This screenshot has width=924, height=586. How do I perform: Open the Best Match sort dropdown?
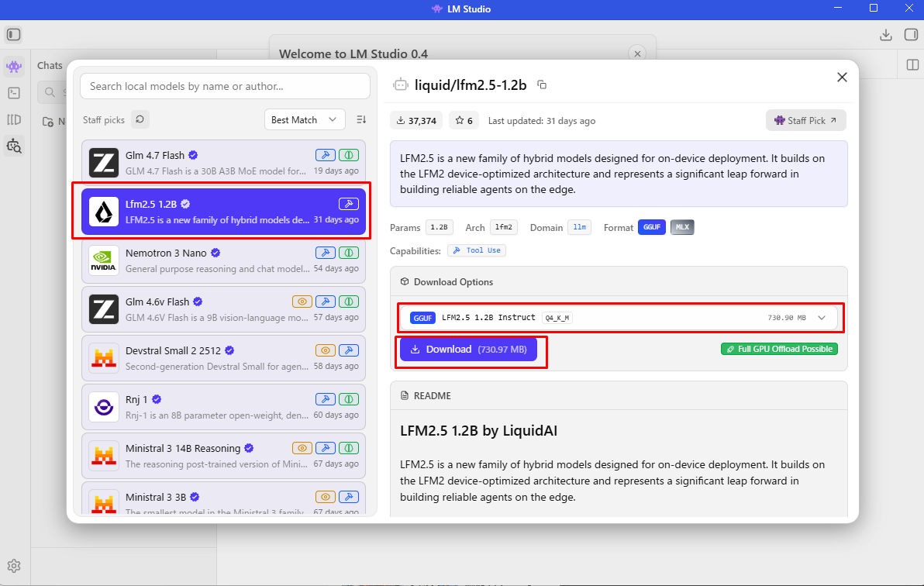304,119
